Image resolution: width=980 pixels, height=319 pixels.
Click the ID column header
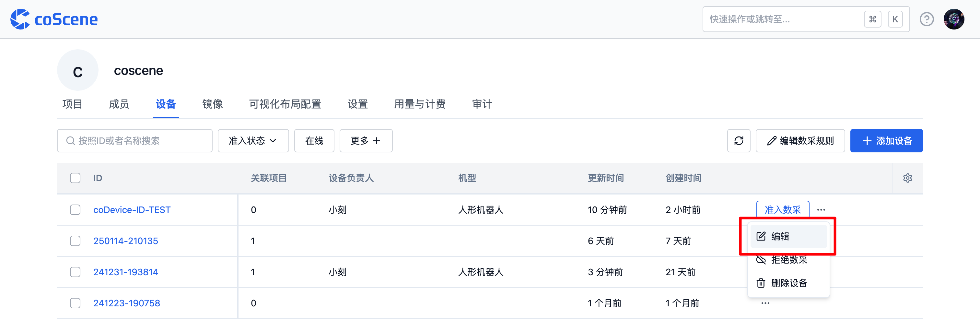click(x=98, y=178)
